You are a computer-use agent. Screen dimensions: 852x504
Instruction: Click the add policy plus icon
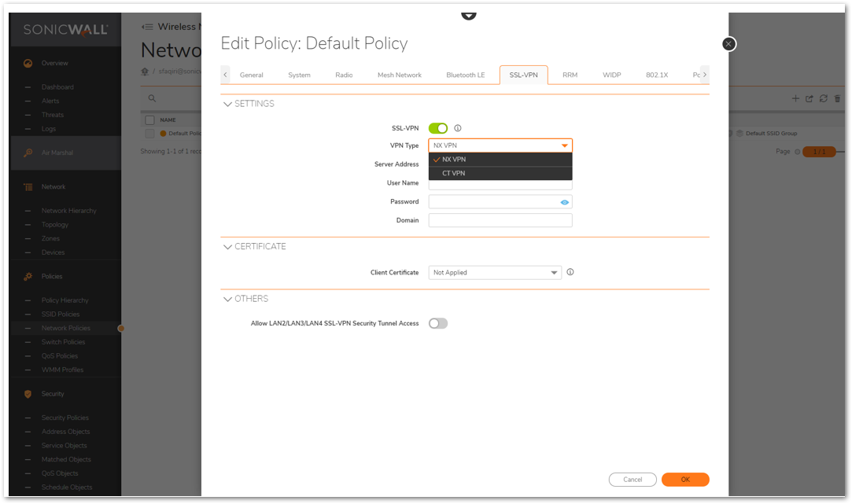795,98
